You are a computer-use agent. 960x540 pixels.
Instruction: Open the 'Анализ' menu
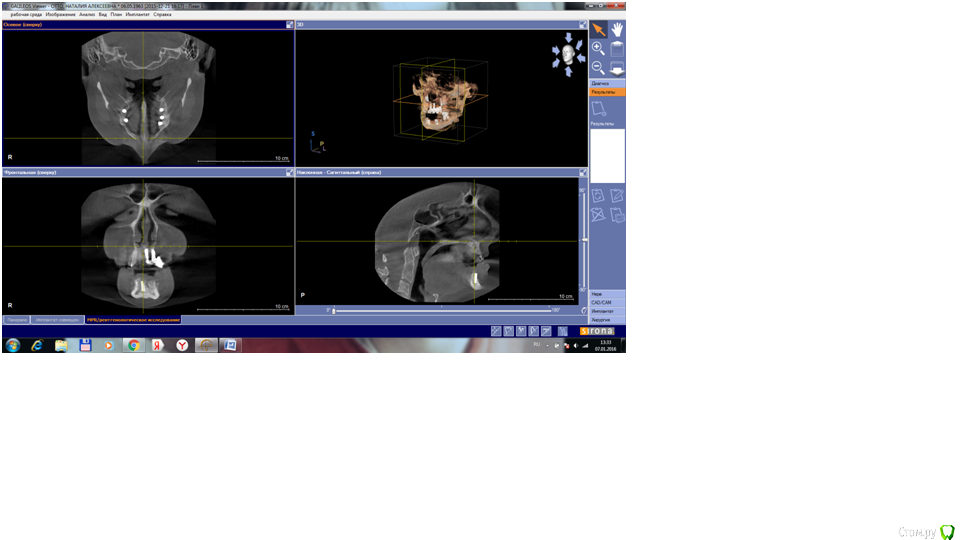[87, 14]
